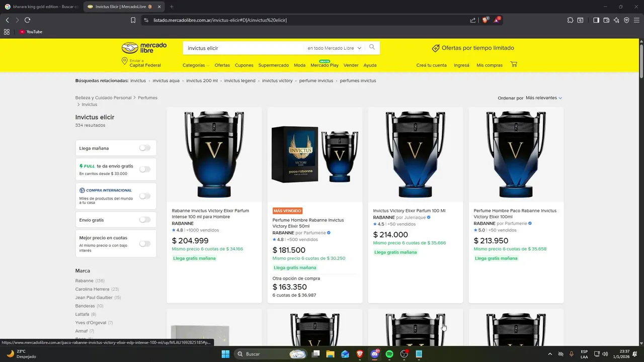Open the browser hamburger menu
This screenshot has width=644, height=362.
pyautogui.click(x=637, y=20)
